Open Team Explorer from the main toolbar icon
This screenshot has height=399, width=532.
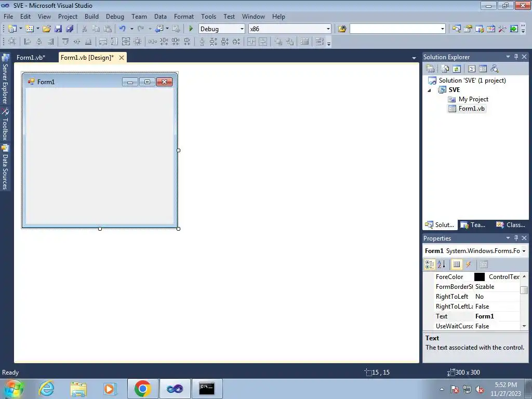point(480,29)
